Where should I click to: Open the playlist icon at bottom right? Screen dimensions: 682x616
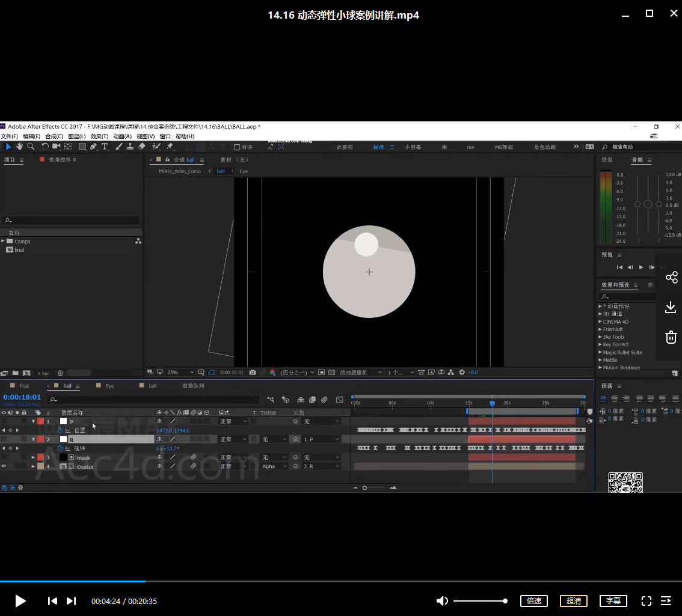coord(666,600)
